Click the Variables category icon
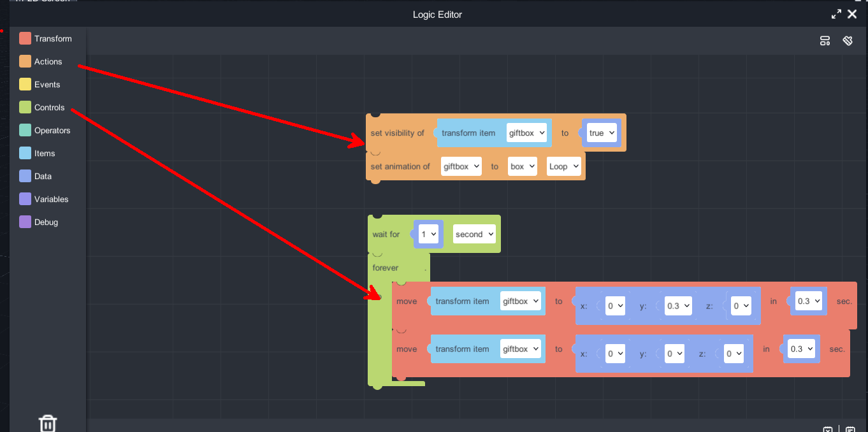This screenshot has width=868, height=432. (x=25, y=199)
